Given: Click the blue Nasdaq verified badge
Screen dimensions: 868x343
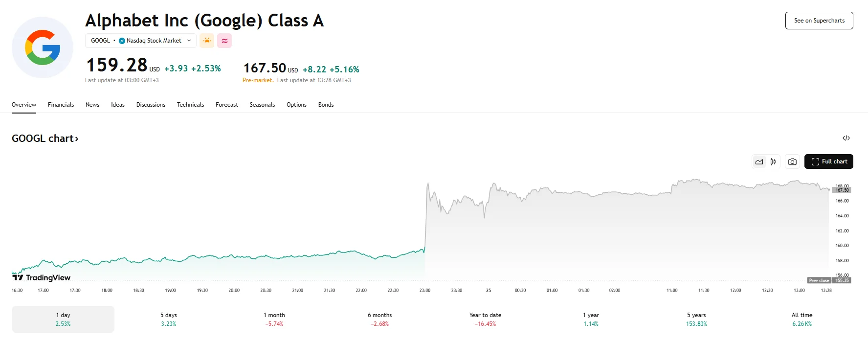Looking at the screenshot, I should coord(121,41).
